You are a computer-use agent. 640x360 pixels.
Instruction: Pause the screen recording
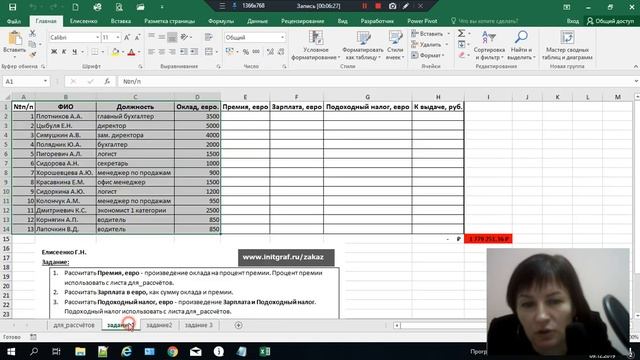pyautogui.click(x=364, y=6)
